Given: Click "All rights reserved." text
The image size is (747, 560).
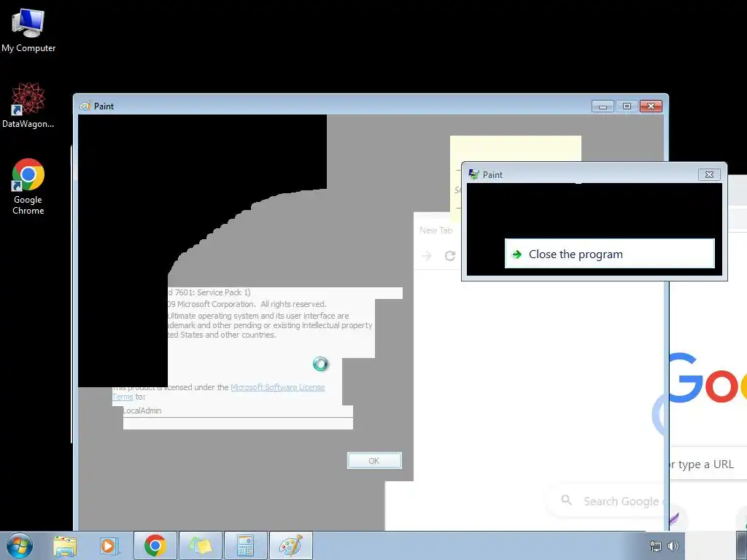Looking at the screenshot, I should [293, 304].
